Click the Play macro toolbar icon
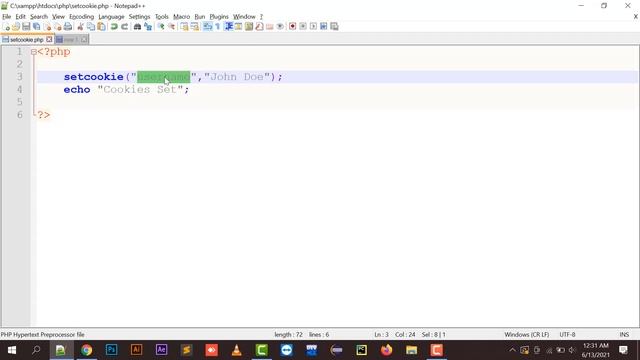 313,27
